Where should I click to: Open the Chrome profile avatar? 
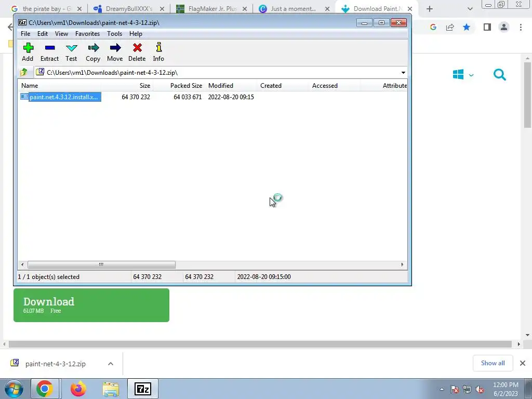click(504, 27)
